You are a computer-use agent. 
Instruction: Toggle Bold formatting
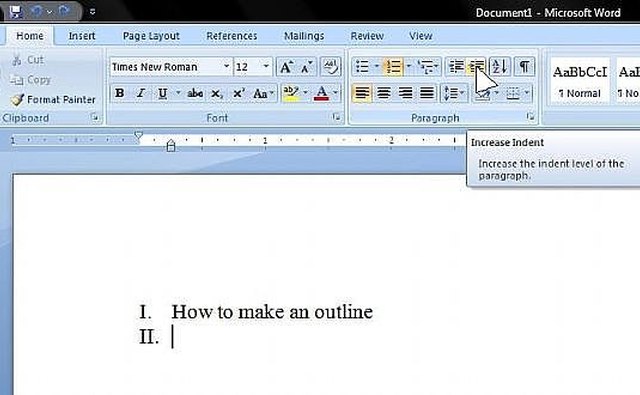pos(120,93)
